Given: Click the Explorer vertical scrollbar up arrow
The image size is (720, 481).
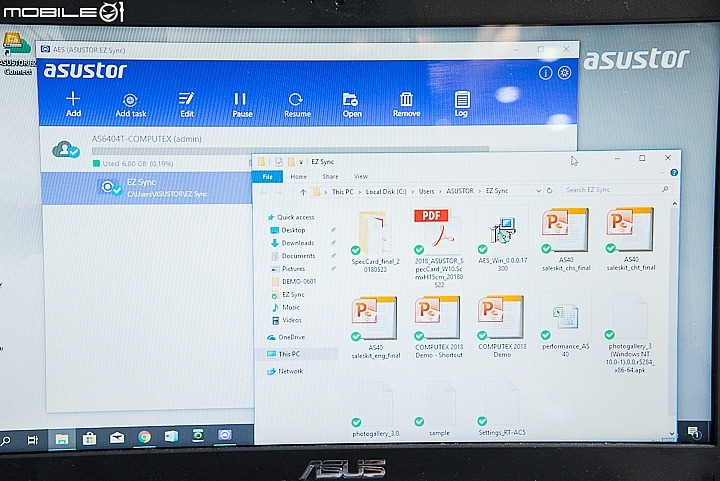Looking at the screenshot, I should [x=675, y=204].
